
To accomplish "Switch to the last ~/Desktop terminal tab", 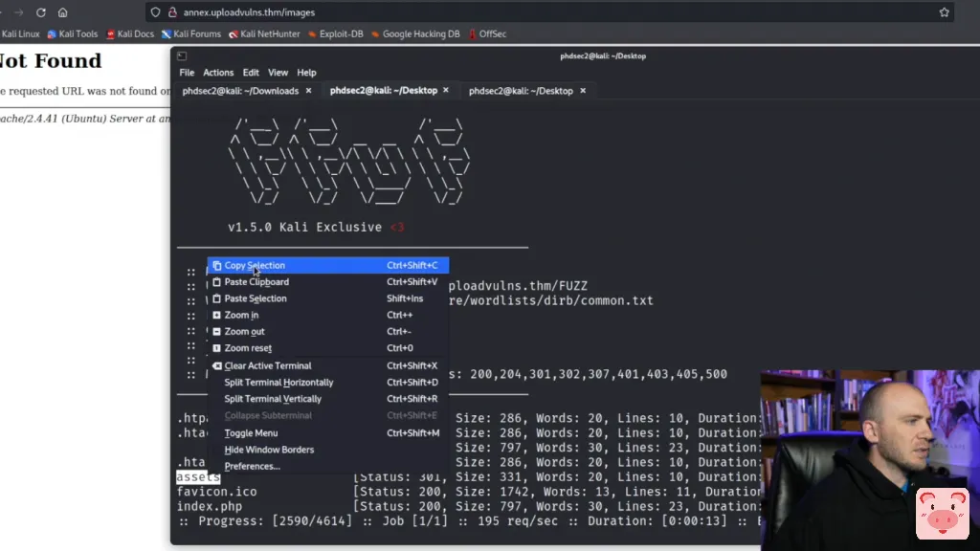I will 521,91.
